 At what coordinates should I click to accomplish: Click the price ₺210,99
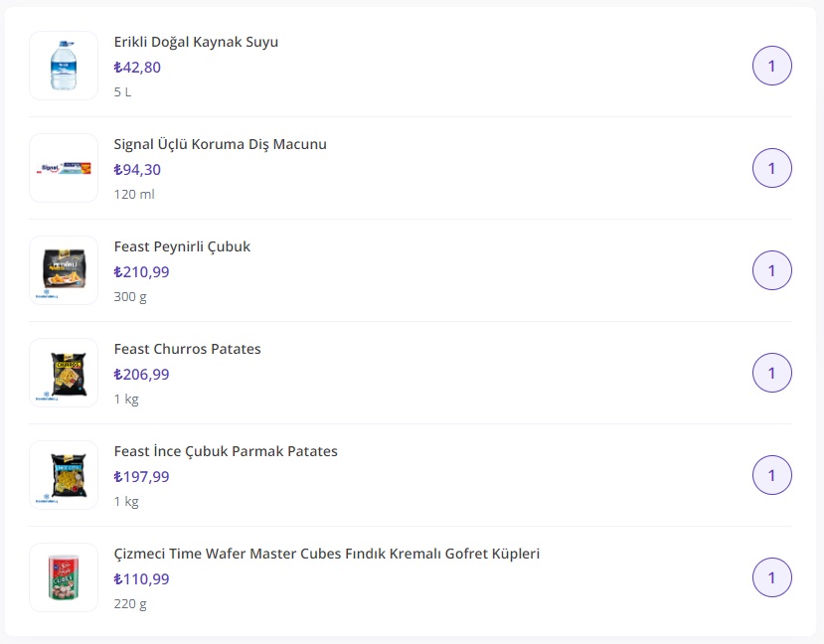click(x=142, y=272)
